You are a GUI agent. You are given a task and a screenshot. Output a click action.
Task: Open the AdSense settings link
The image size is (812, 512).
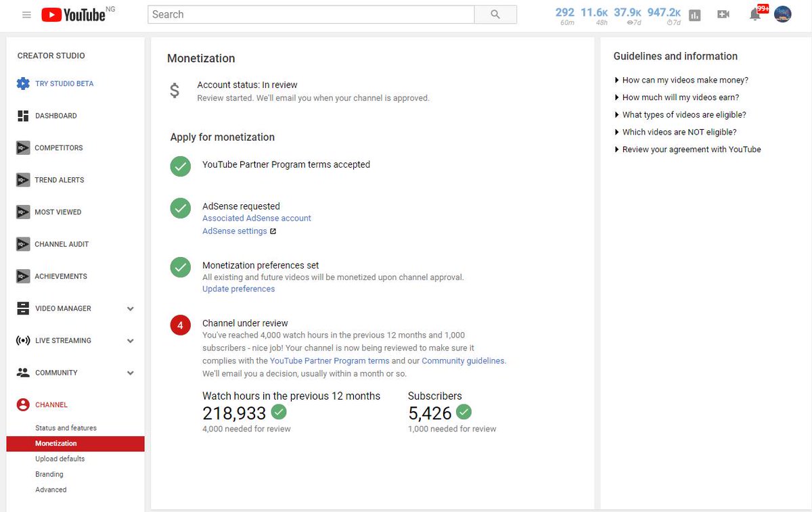click(234, 231)
